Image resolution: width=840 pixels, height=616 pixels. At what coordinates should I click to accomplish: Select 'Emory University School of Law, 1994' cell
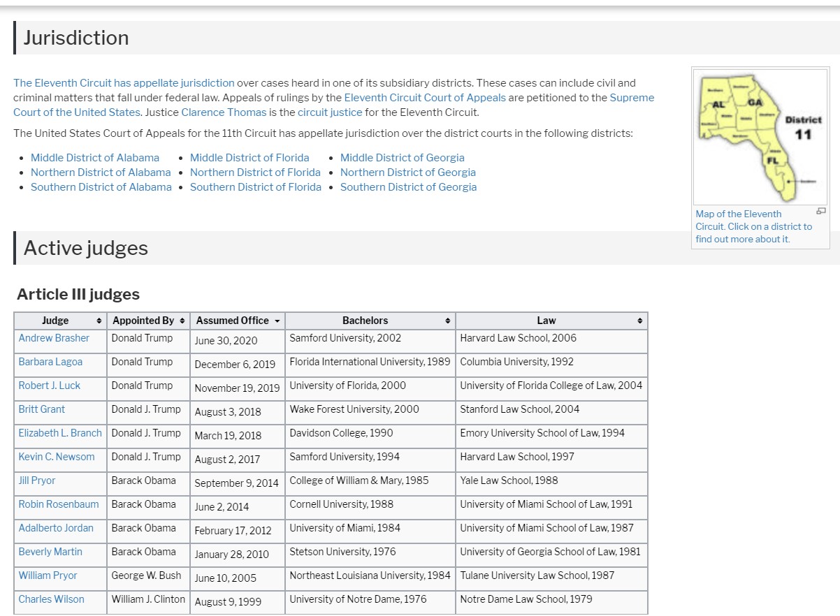[552, 436]
